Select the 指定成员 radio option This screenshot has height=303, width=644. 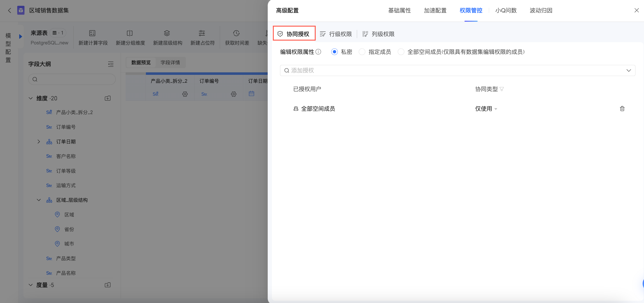[362, 52]
